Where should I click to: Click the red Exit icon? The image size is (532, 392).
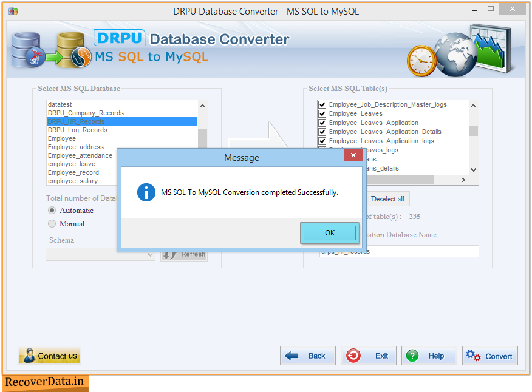[x=353, y=356]
